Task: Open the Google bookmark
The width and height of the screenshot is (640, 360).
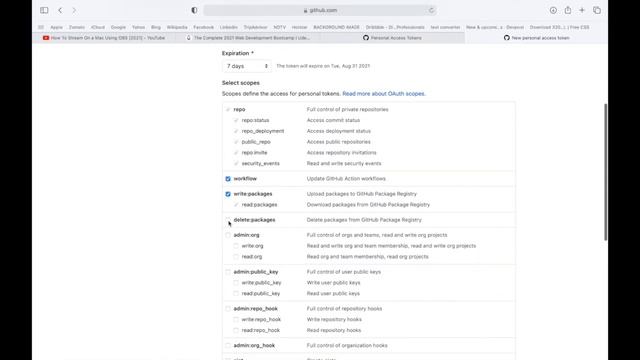Action: point(118,27)
